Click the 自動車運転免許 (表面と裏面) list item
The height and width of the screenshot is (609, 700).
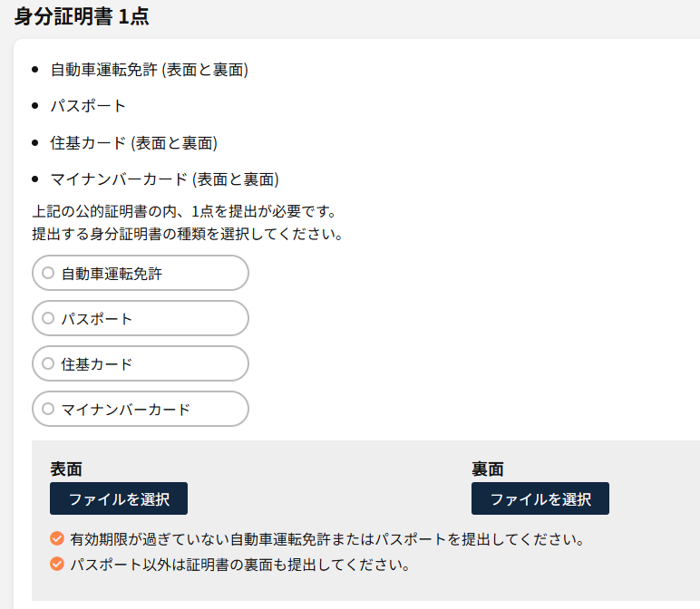coord(150,70)
